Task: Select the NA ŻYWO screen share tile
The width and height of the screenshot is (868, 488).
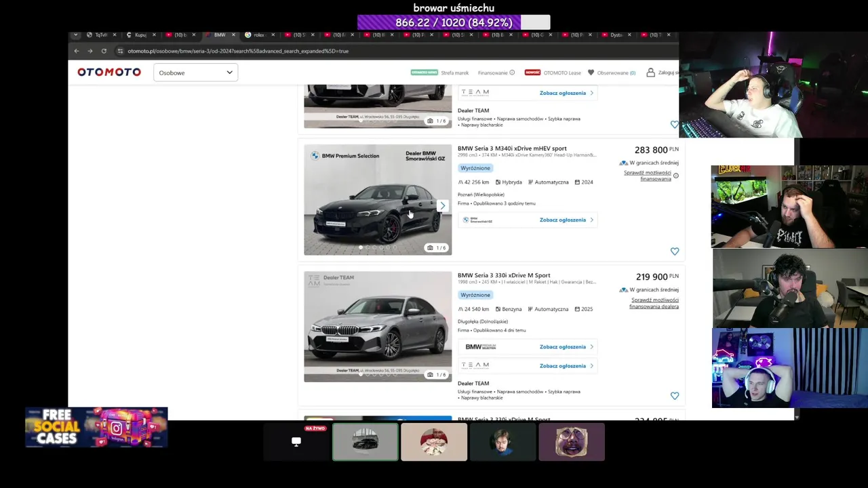Action: [x=296, y=442]
